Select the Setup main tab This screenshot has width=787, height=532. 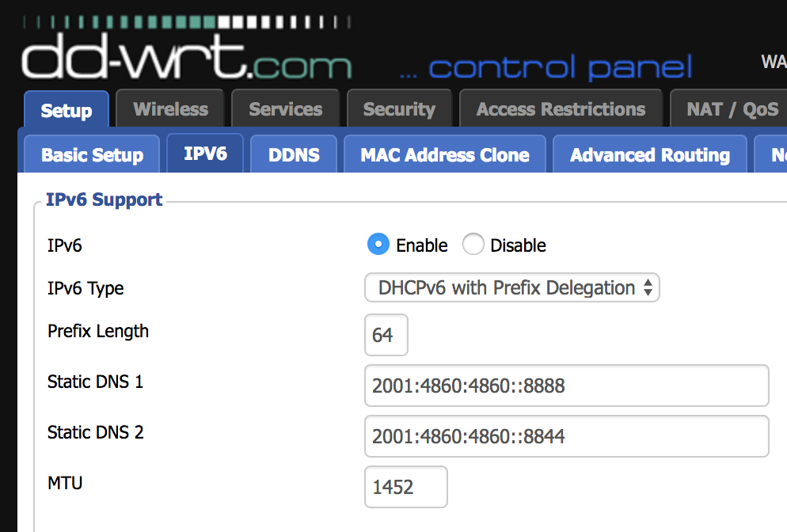pyautogui.click(x=67, y=110)
